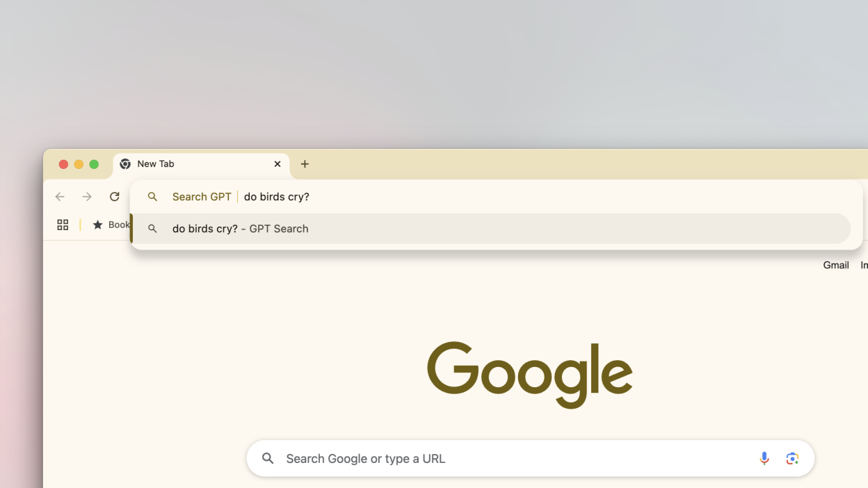Click the magnifier icon beside the suggestion
This screenshot has height=488, width=868.
pos(152,229)
